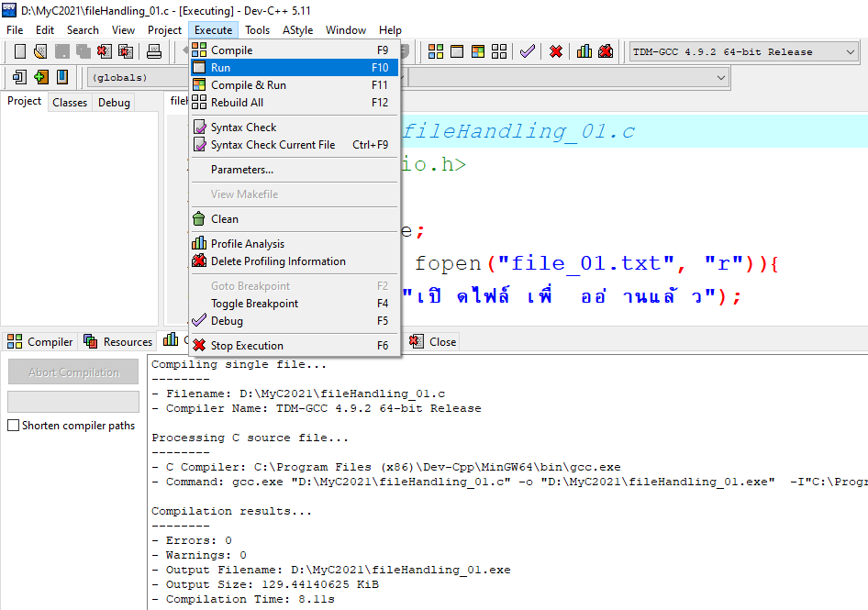868x610 pixels.
Task: Click the Abort Compilation button
Action: (72, 372)
